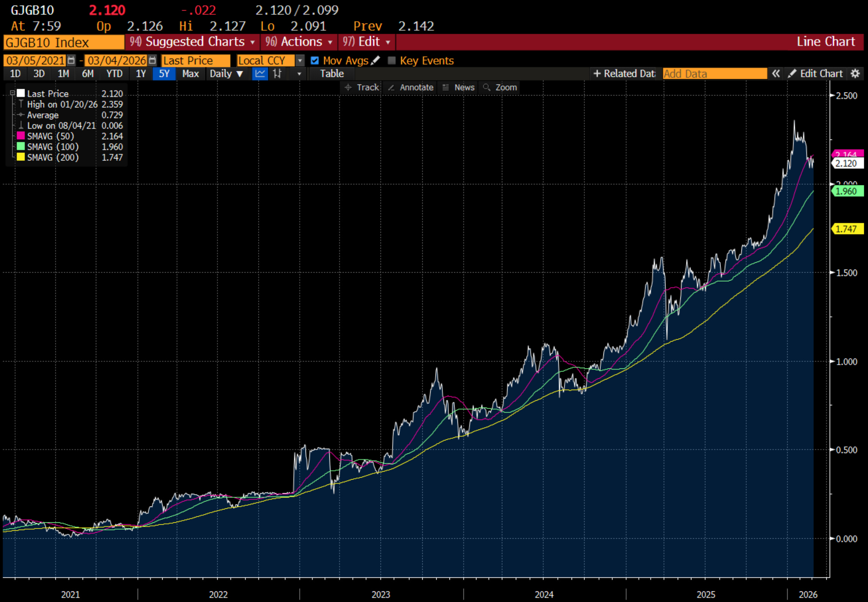The height and width of the screenshot is (602, 868).
Task: Enable the Key Events checkbox
Action: (392, 61)
